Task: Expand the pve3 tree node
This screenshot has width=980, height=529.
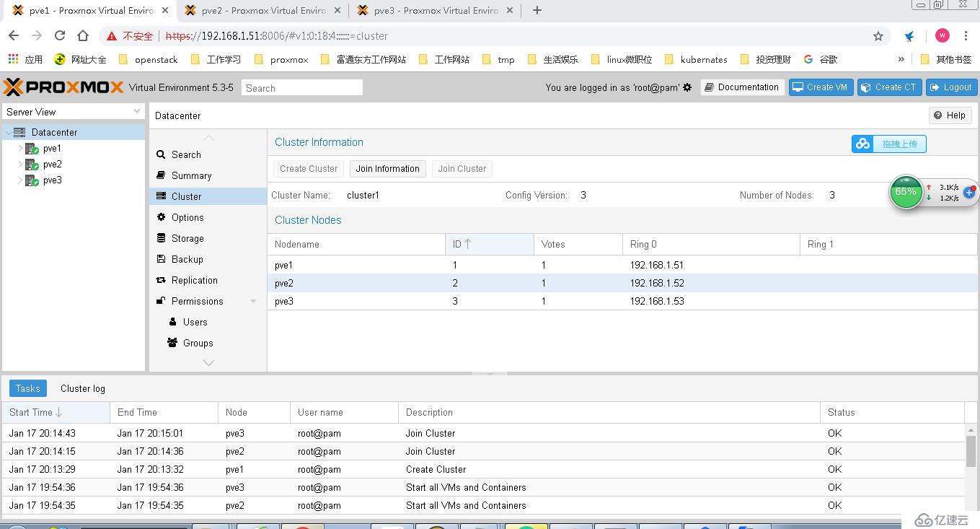Action: pyautogui.click(x=20, y=180)
